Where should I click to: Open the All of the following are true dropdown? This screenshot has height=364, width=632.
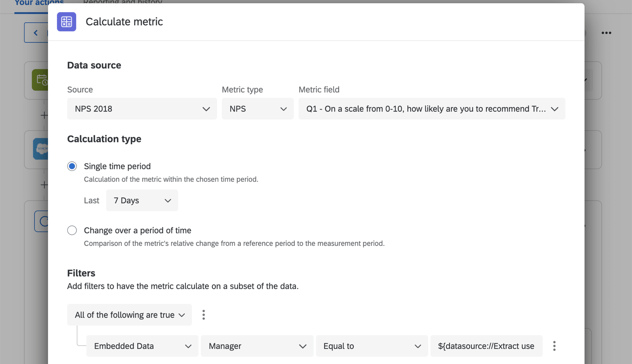coord(129,315)
